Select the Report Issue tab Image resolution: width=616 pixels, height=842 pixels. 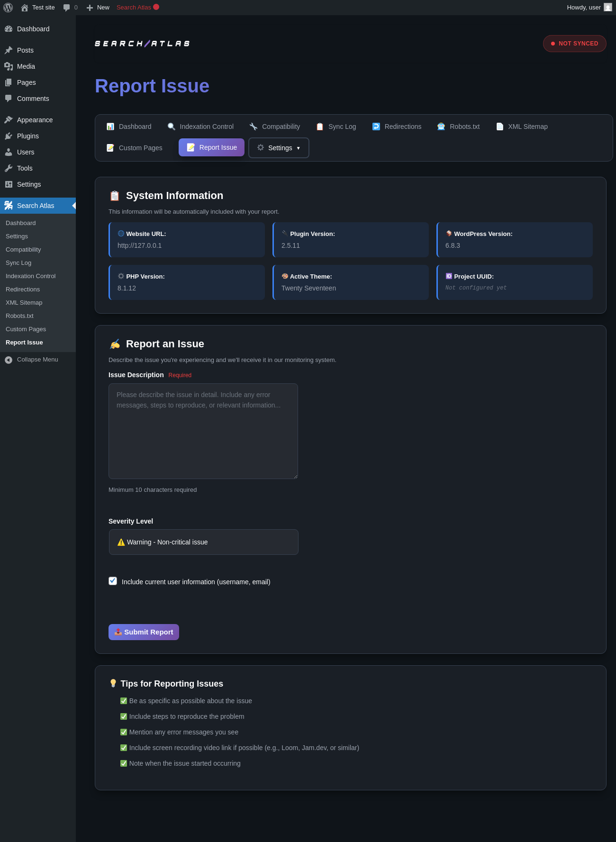(x=212, y=147)
